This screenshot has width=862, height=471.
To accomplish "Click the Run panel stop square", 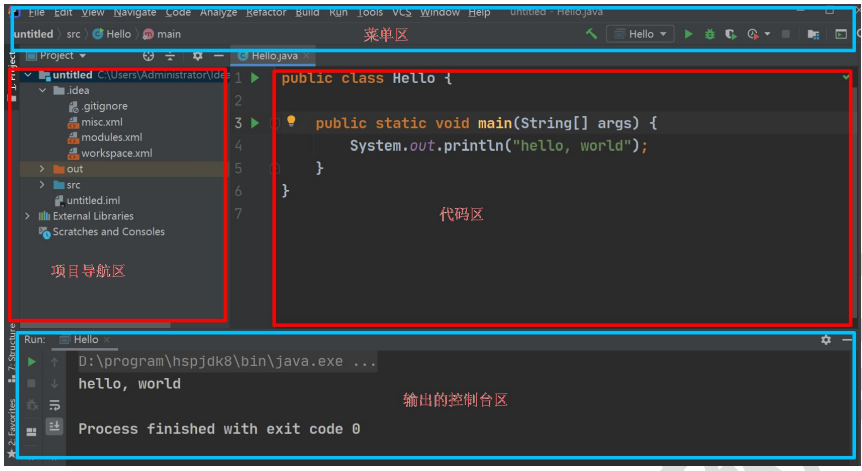I will coord(32,383).
